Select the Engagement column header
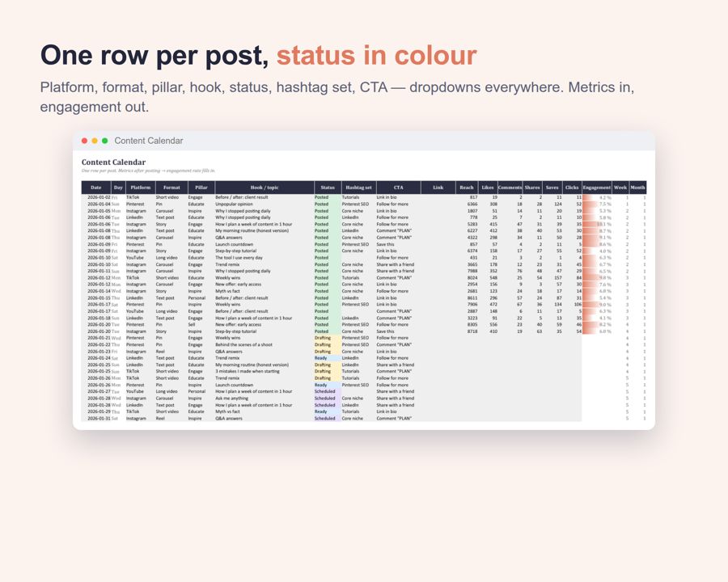Screen dimensions: 728x582 click(597, 188)
